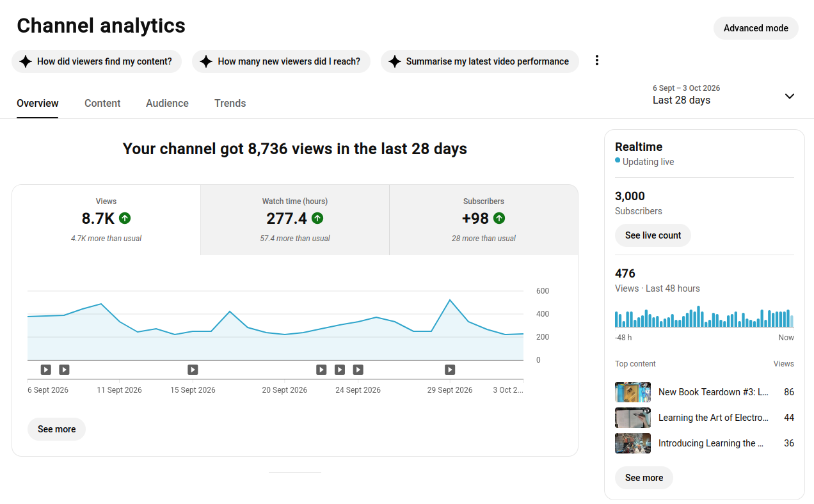Select the Watch time (hours) metric card
814x504 pixels.
click(x=295, y=220)
